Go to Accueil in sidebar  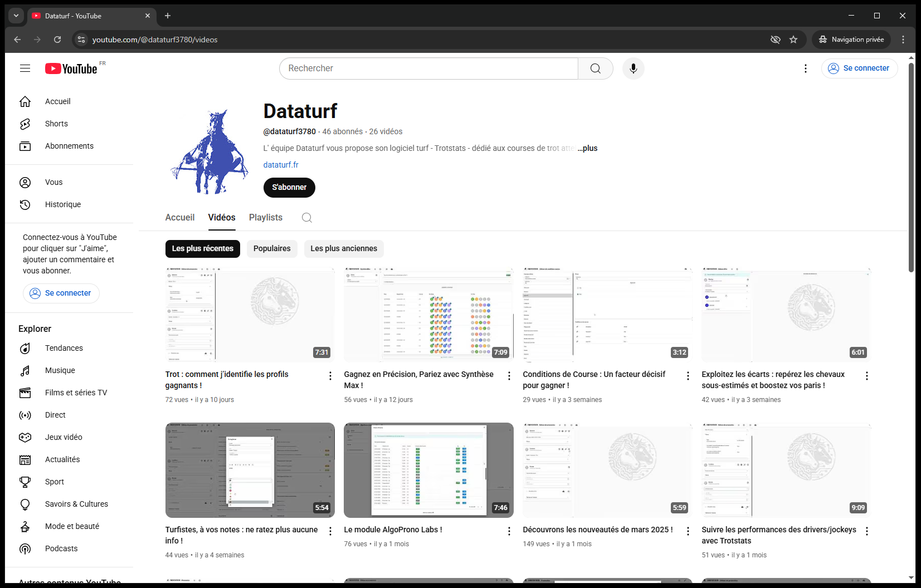(x=69, y=101)
